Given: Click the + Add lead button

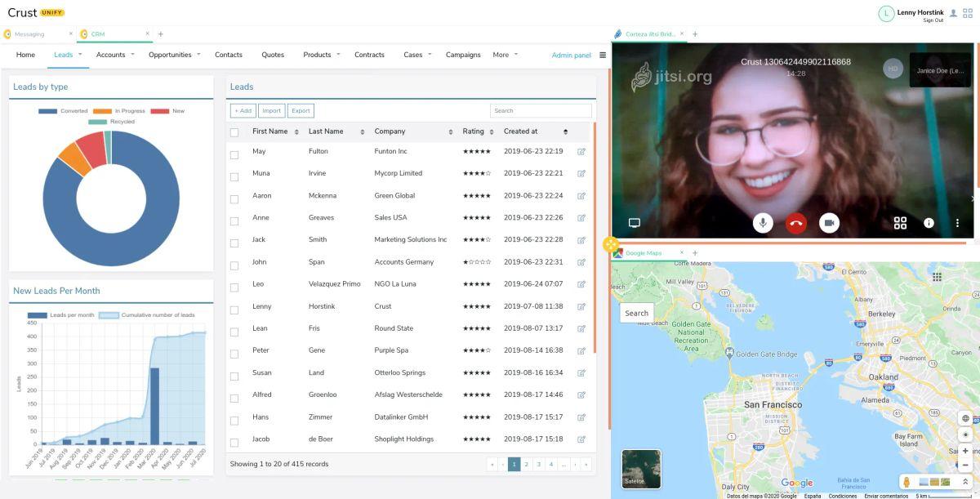Looking at the screenshot, I should 243,110.
